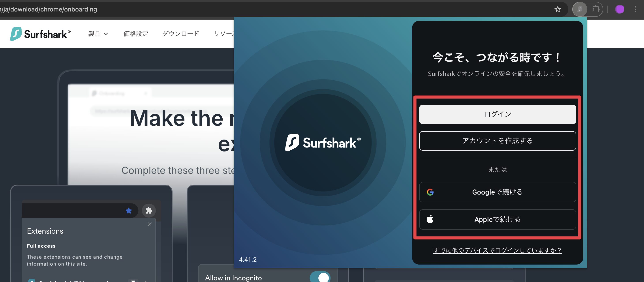644x282 pixels.
Task: Click the Surfshark logo in the page header
Action: pos(40,34)
